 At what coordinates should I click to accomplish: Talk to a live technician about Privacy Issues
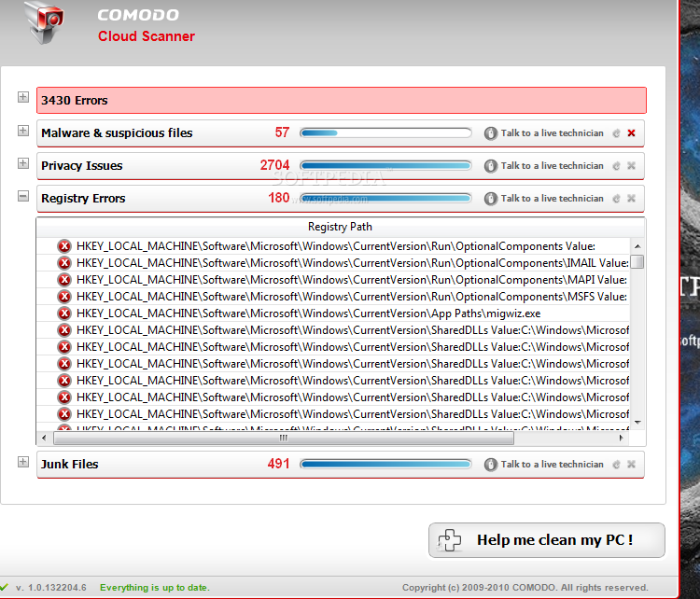[x=552, y=165]
